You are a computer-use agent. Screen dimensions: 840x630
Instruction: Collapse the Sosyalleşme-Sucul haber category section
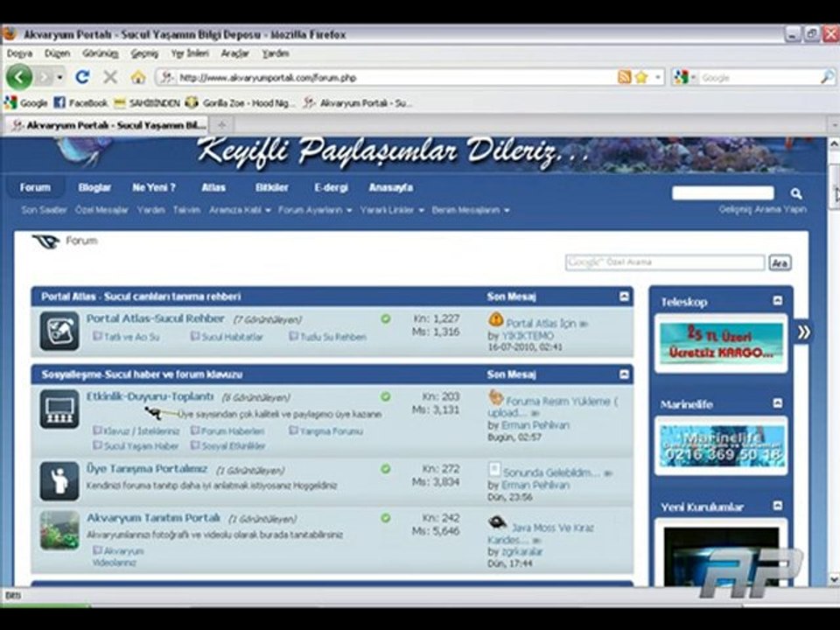[x=624, y=374]
